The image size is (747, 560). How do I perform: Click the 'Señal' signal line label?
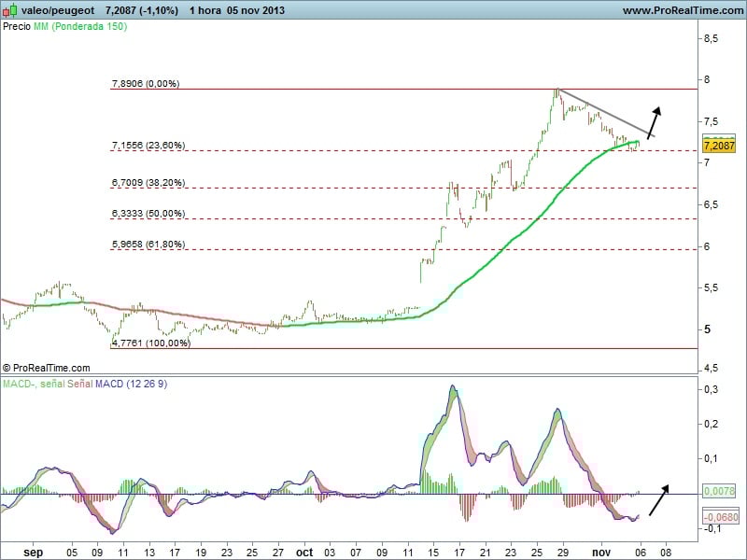(x=80, y=384)
